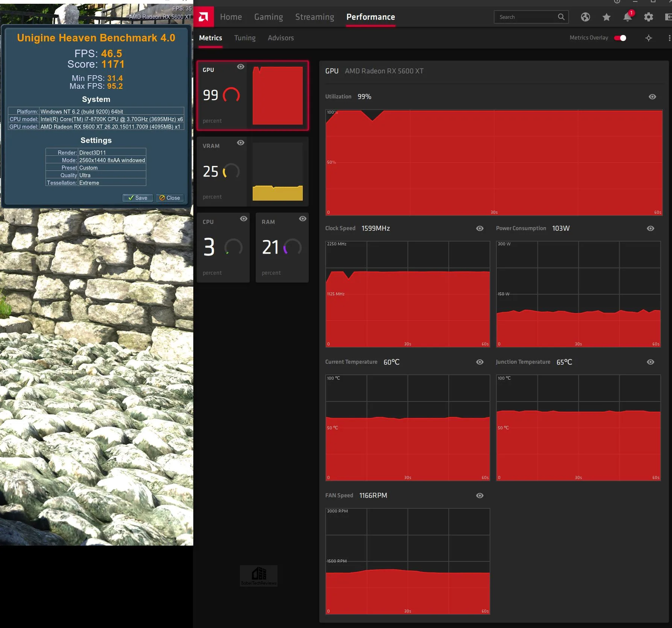Select the VRAM metrics tile
The width and height of the screenshot is (672, 628).
point(253,172)
